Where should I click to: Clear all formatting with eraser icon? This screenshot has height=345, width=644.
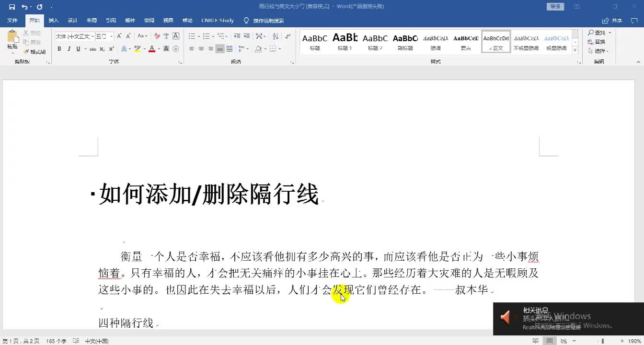pos(157,36)
